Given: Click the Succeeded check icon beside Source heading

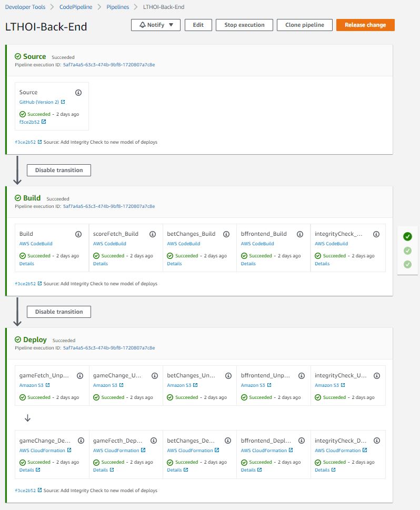Looking at the screenshot, I should tap(18, 56).
